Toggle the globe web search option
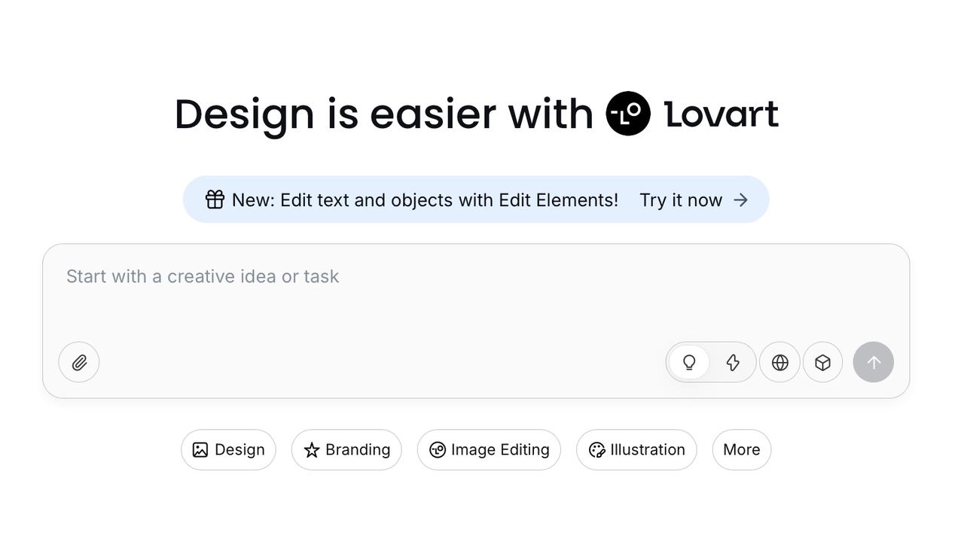Screen dimensions: 964x560 [x=779, y=363]
